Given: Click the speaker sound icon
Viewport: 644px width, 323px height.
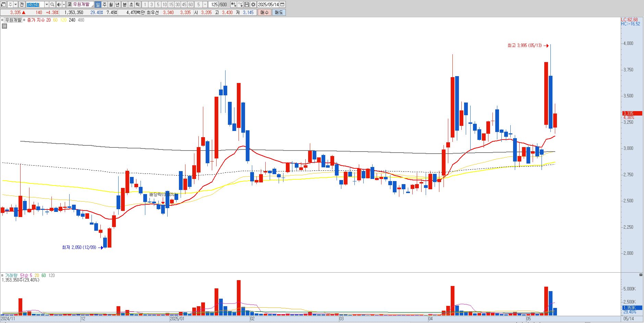Looking at the screenshot, I should [x=59, y=4].
